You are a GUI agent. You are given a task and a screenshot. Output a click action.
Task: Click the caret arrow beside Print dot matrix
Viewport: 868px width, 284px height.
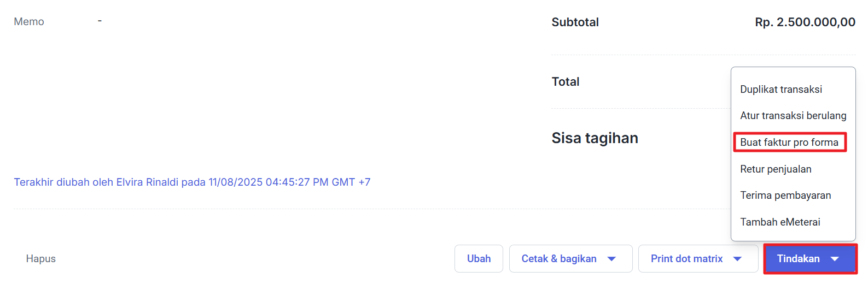click(737, 259)
